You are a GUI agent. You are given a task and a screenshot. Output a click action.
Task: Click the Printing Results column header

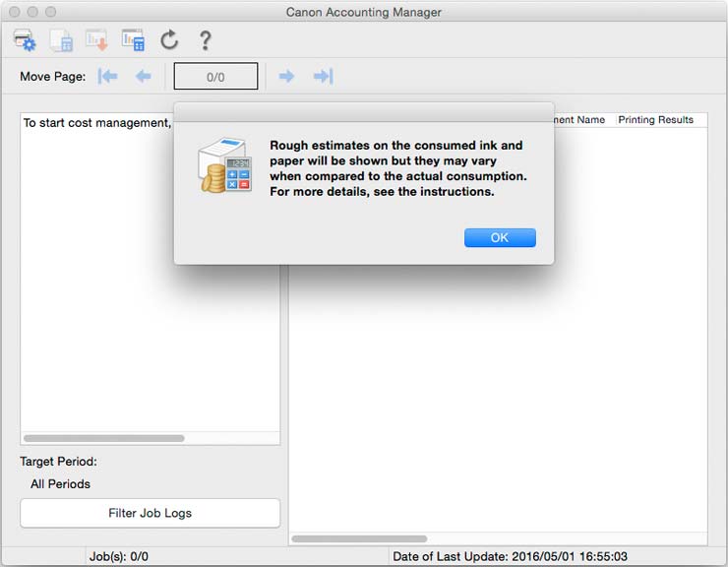point(655,119)
